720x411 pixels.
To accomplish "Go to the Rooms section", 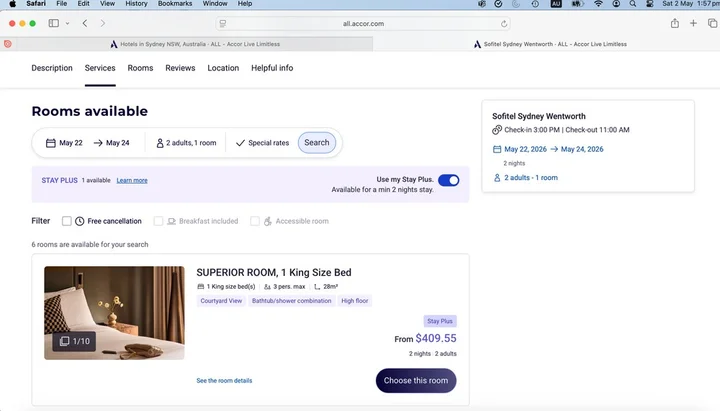I will 140,68.
